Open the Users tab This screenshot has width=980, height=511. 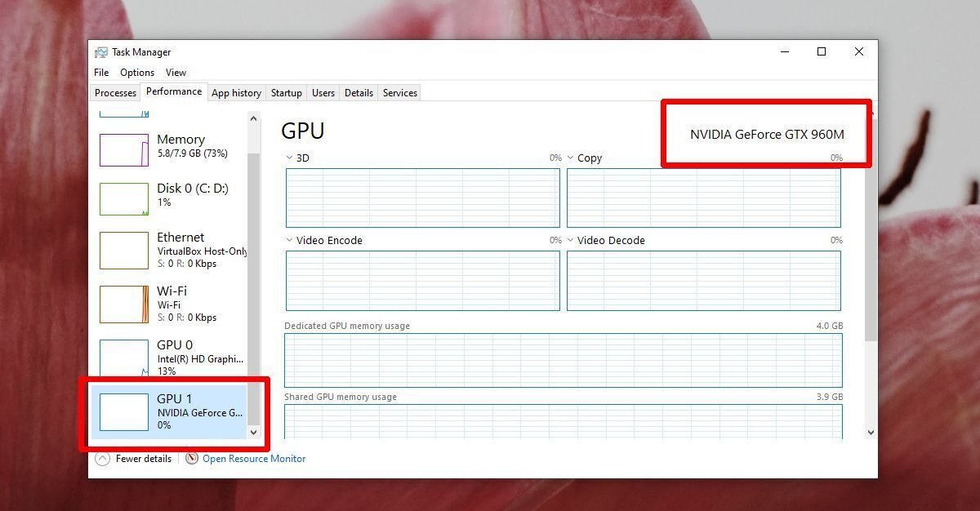pos(323,93)
